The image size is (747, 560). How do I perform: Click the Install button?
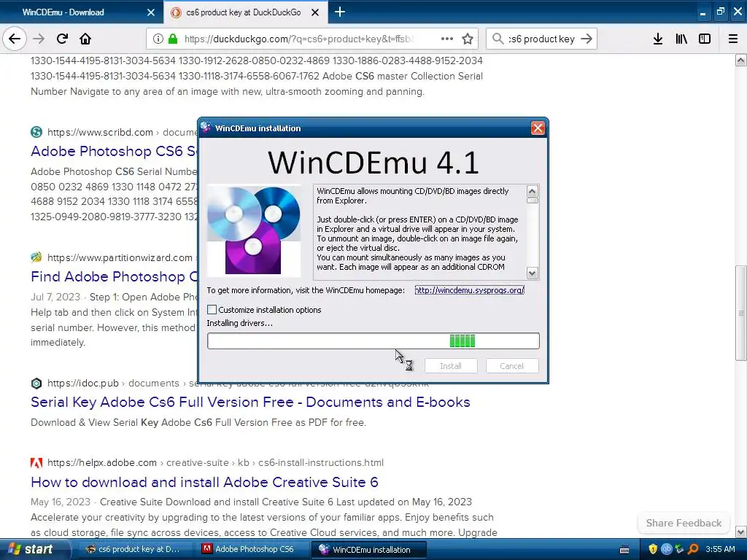[451, 366]
